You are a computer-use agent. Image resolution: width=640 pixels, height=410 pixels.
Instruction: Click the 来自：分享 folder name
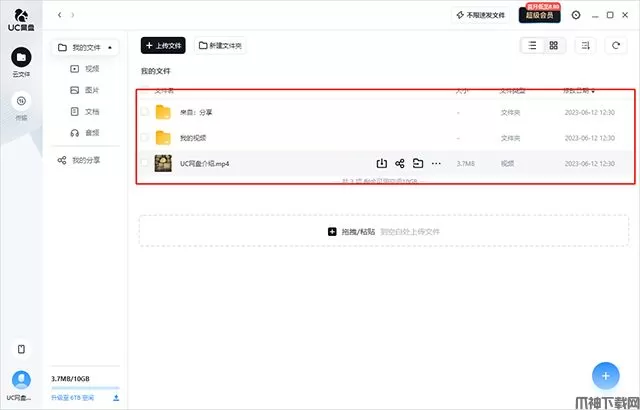tap(196, 112)
